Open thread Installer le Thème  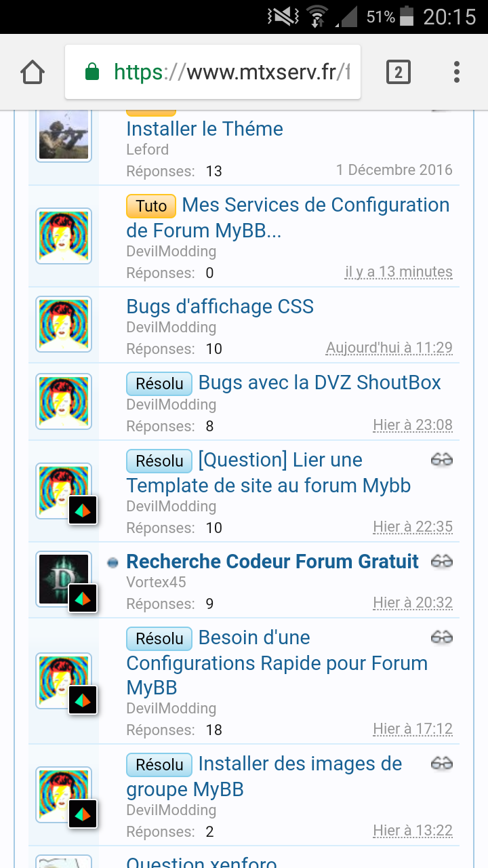pos(205,129)
